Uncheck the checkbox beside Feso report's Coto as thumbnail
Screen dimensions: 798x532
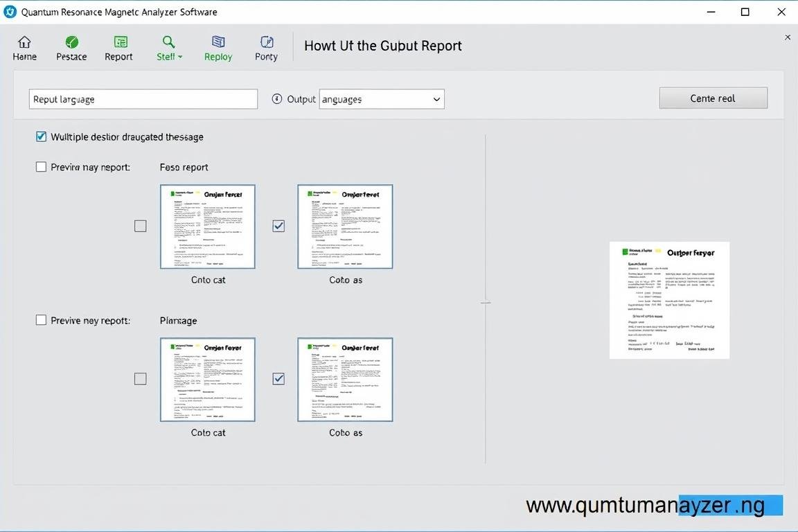pyautogui.click(x=278, y=226)
